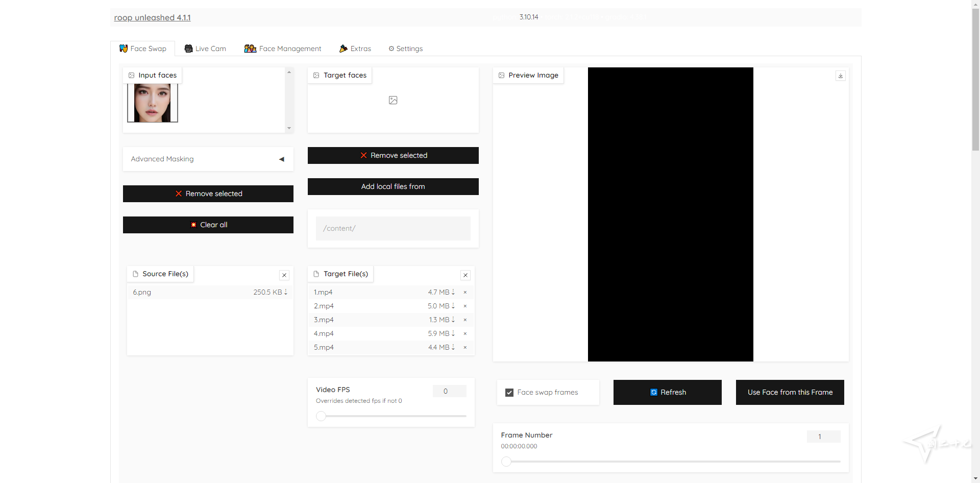
Task: Click Clear all under Input faces
Action: [208, 225]
